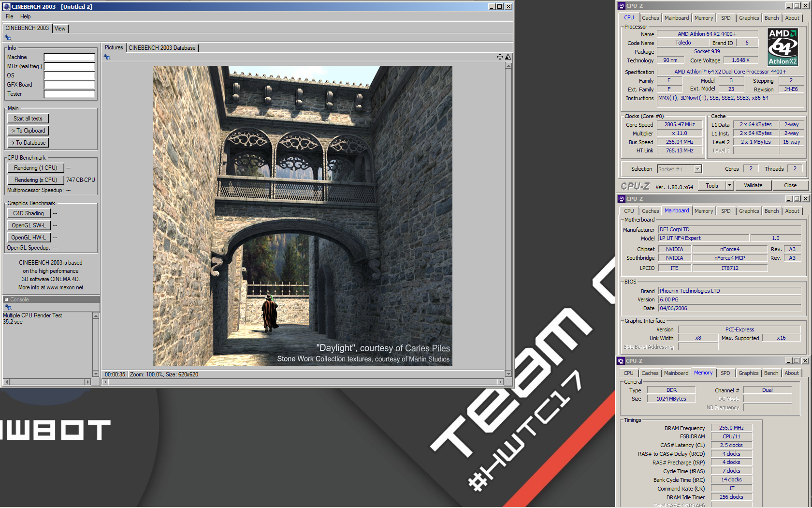Open Mainboard tab in Memory CPU-Z window
This screenshot has height=508, width=812.
coord(676,373)
